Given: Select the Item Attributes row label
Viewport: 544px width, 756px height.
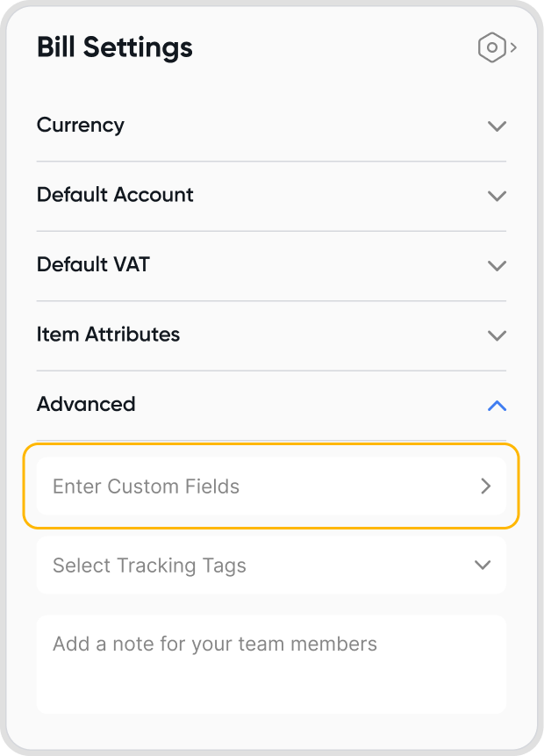Looking at the screenshot, I should click(x=108, y=334).
